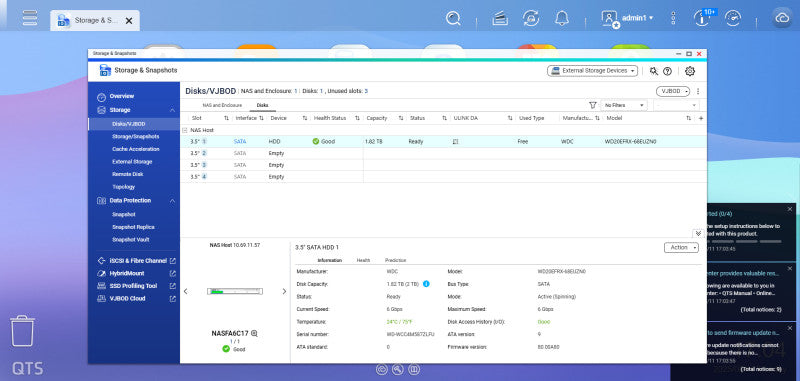
Task: Open SSD Profiling Tool external link
Action: pos(172,286)
